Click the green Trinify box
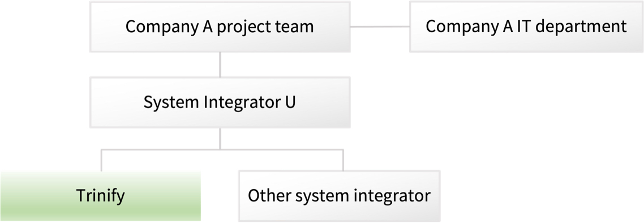The image size is (644, 223). [x=100, y=196]
